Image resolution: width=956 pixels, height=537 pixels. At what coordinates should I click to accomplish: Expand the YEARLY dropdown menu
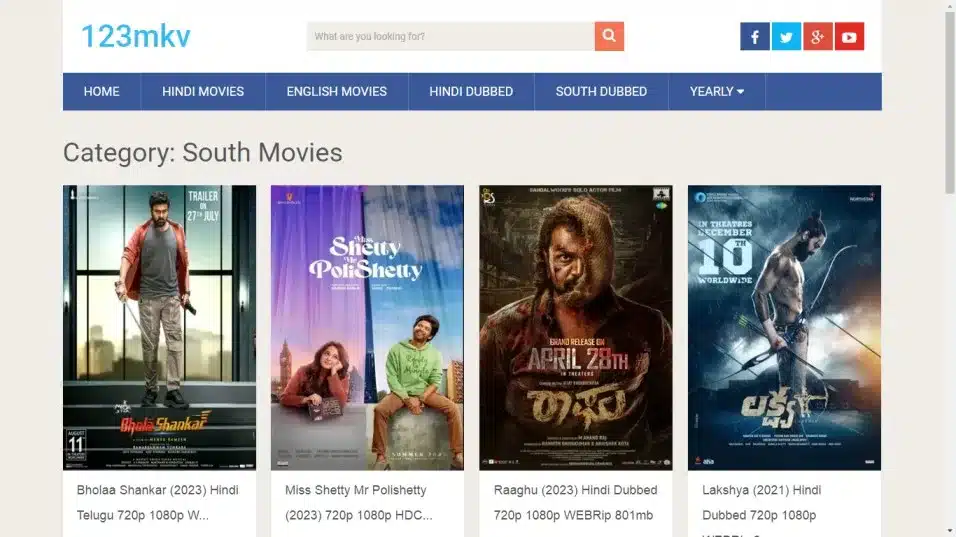pos(717,91)
